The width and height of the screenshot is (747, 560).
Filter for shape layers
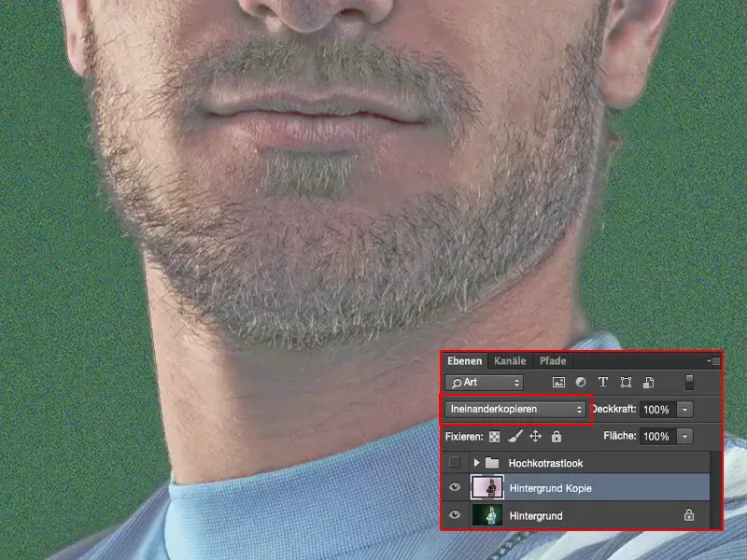click(626, 382)
